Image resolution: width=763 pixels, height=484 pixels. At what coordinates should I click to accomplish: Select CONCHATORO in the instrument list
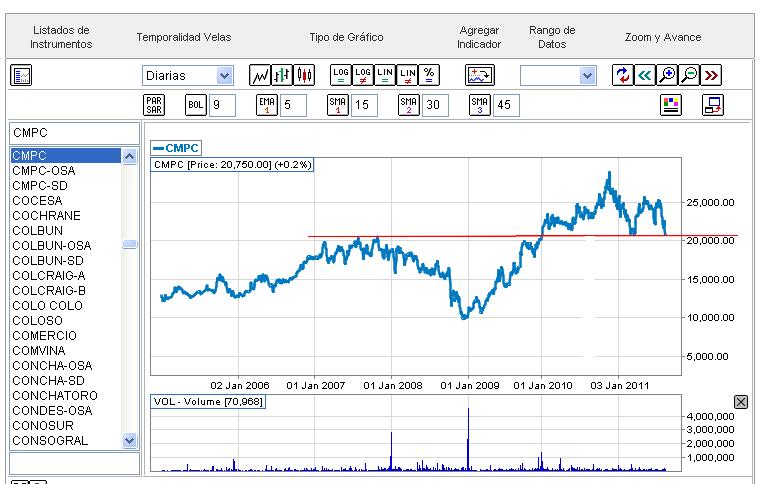[x=48, y=396]
